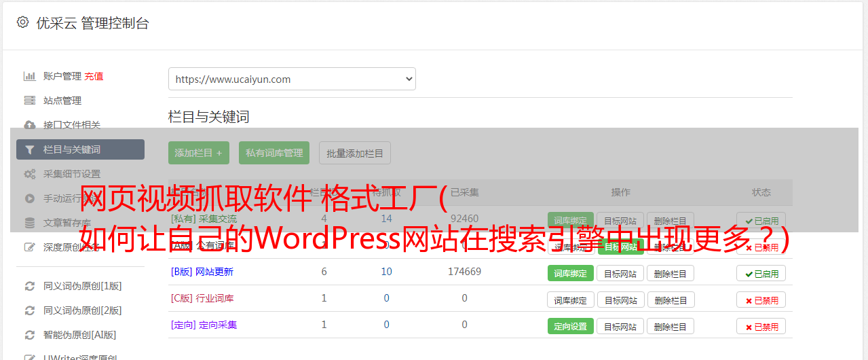The image size is (868, 360).
Task: Click the green 定向设置 button
Action: [x=571, y=326]
